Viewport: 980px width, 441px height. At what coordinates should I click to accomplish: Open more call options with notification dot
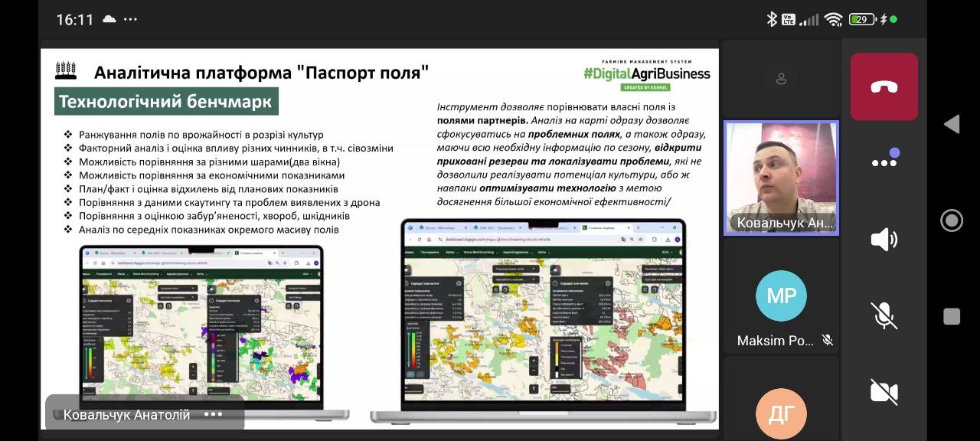pyautogui.click(x=884, y=162)
